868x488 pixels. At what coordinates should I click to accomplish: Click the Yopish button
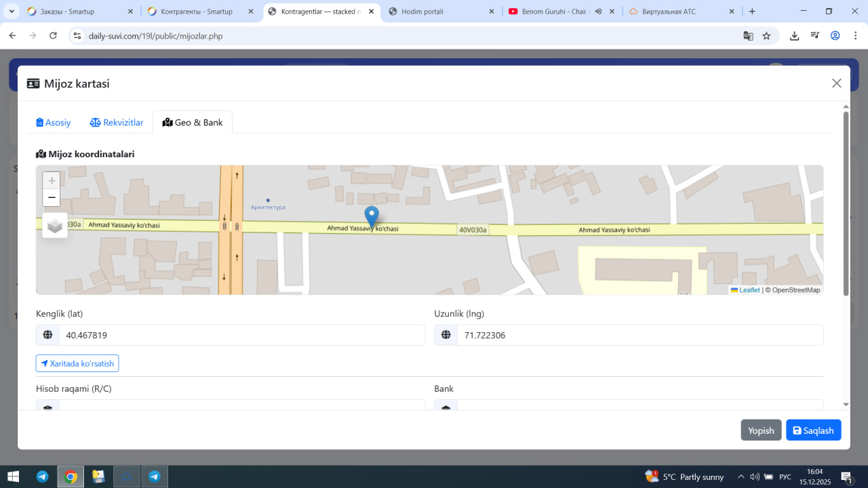[x=761, y=430]
